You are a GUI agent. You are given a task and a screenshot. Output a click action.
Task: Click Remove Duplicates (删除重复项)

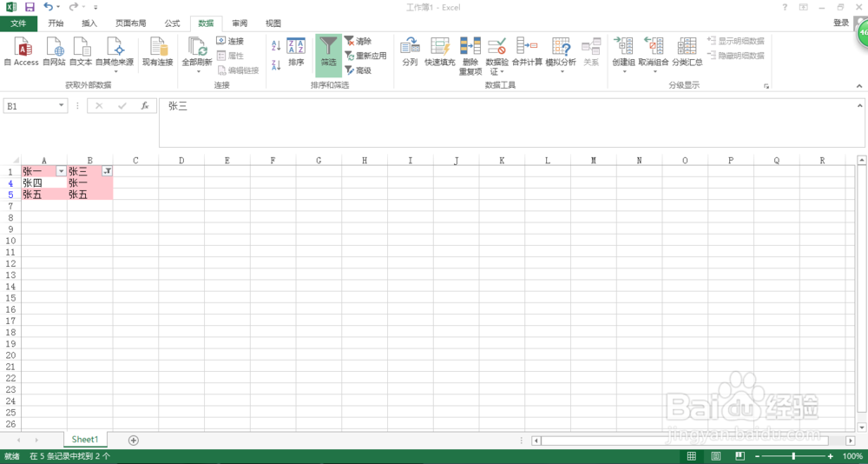[x=470, y=56]
